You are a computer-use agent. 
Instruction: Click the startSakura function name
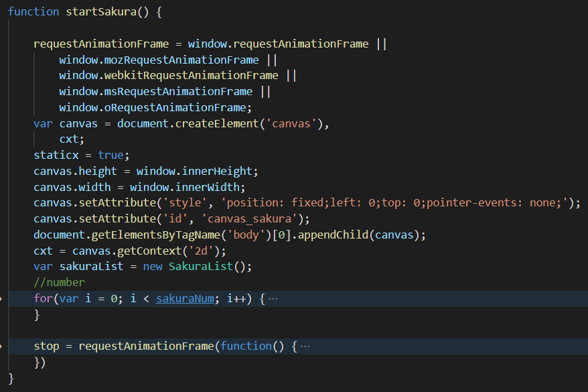[x=101, y=12]
